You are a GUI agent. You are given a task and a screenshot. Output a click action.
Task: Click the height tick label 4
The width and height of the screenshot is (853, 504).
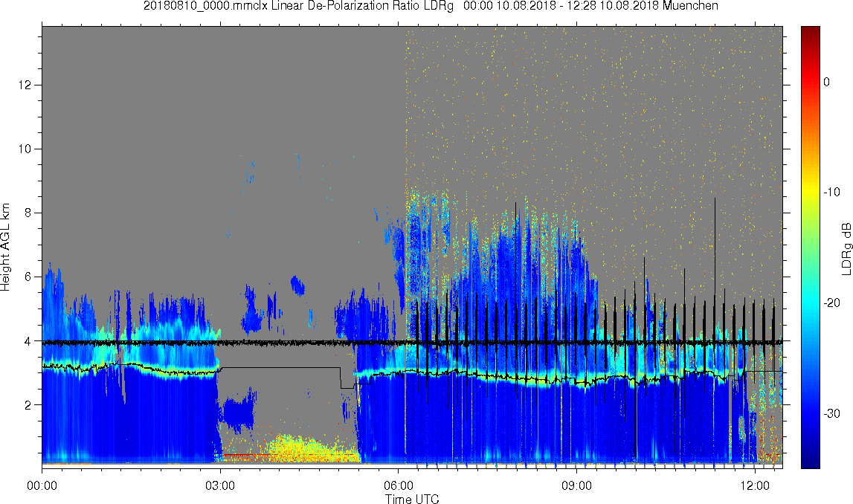pyautogui.click(x=28, y=341)
